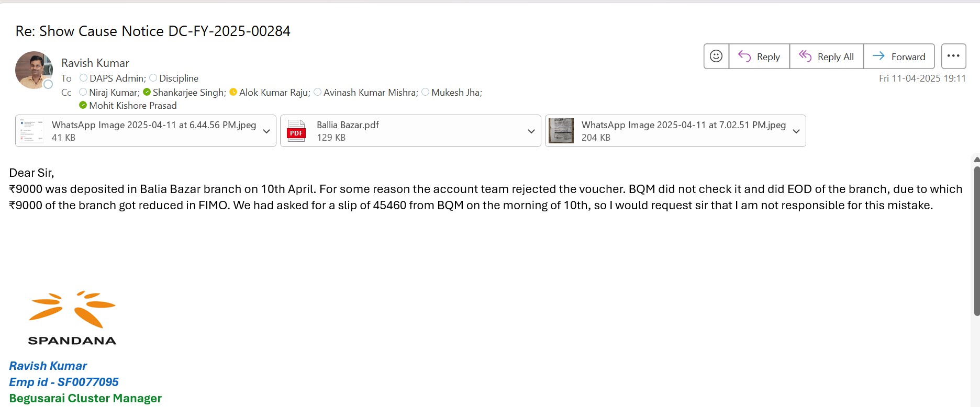Open the Ballia Bazar PDF file icon
Viewport: 980px width, 407px height.
pyautogui.click(x=296, y=131)
